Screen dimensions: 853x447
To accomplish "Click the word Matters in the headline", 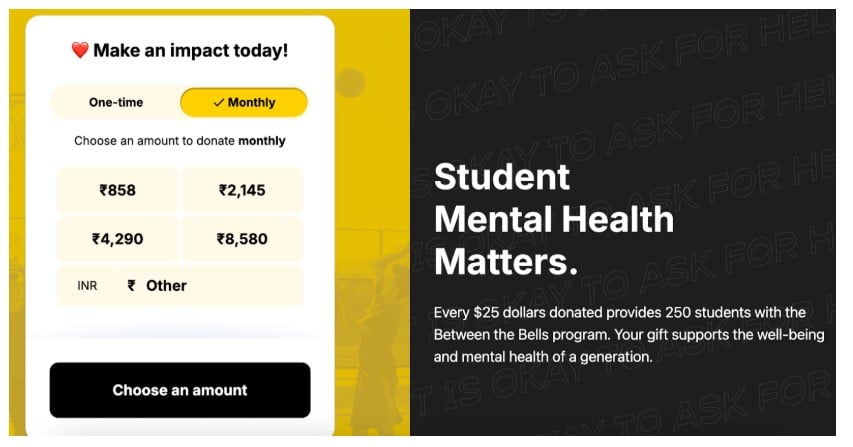I will (x=506, y=262).
